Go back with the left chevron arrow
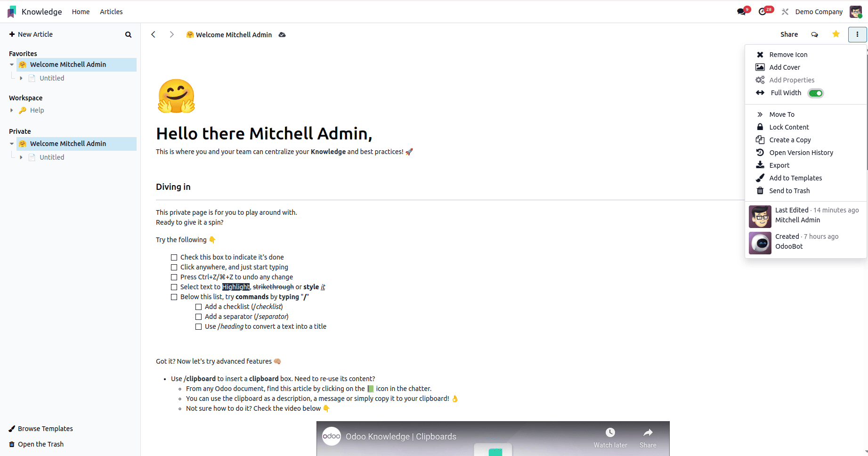This screenshot has height=456, width=868. (x=153, y=34)
